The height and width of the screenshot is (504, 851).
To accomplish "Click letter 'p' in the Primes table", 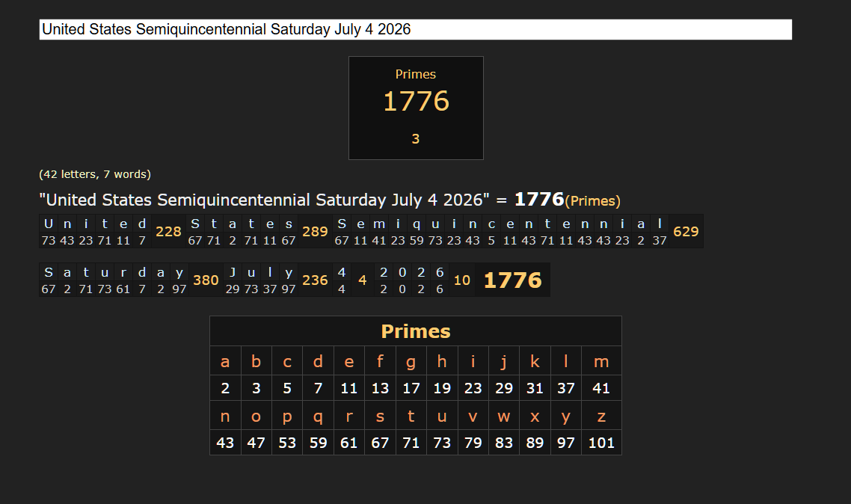I will tap(287, 417).
